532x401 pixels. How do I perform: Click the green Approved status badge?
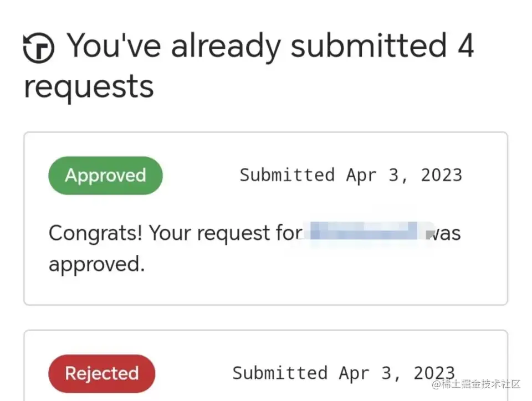pyautogui.click(x=105, y=176)
